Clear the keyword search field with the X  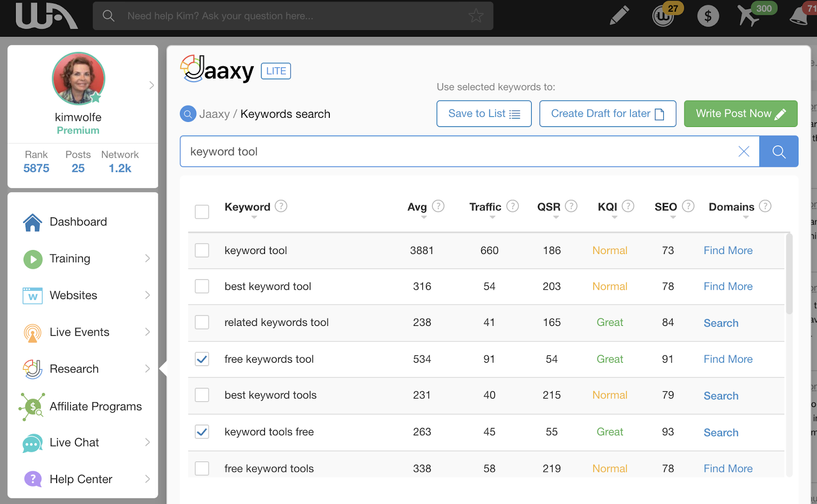point(744,152)
